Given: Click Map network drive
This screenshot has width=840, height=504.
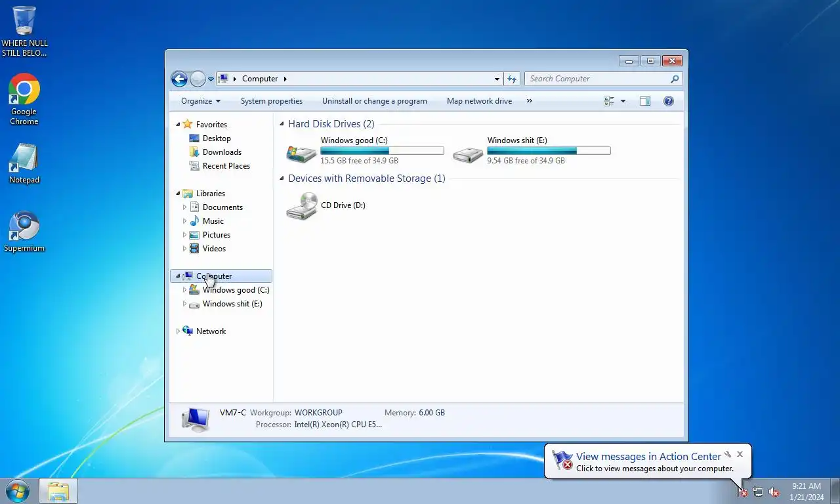Looking at the screenshot, I should (479, 101).
